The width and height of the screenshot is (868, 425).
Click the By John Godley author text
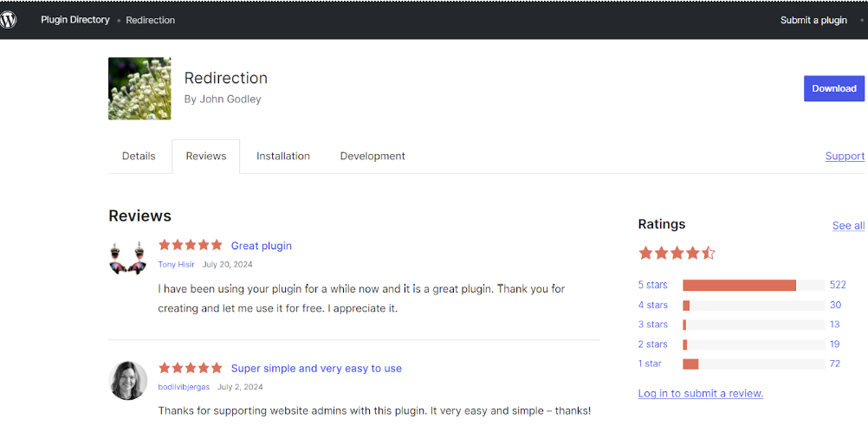coord(223,100)
